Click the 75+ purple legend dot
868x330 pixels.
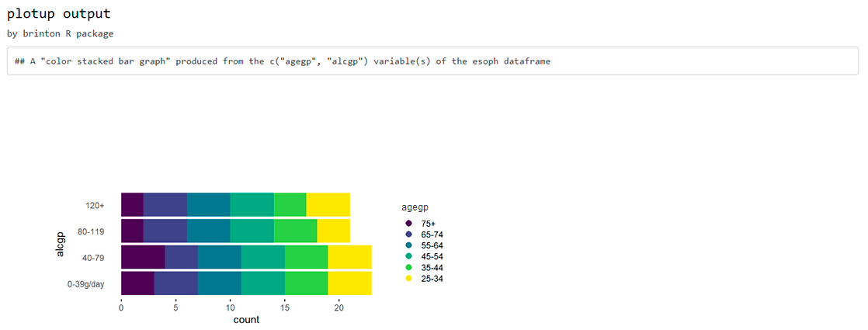pyautogui.click(x=408, y=224)
